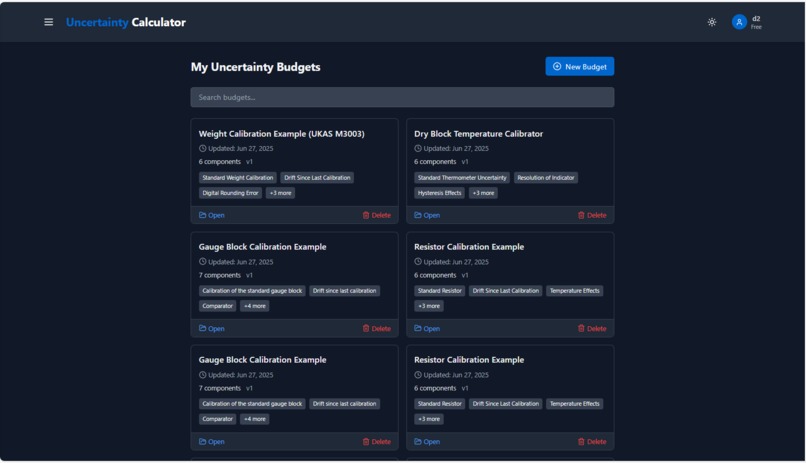
Task: Select the 'Dry Block Temperature Calibrator' title
Action: click(x=479, y=134)
